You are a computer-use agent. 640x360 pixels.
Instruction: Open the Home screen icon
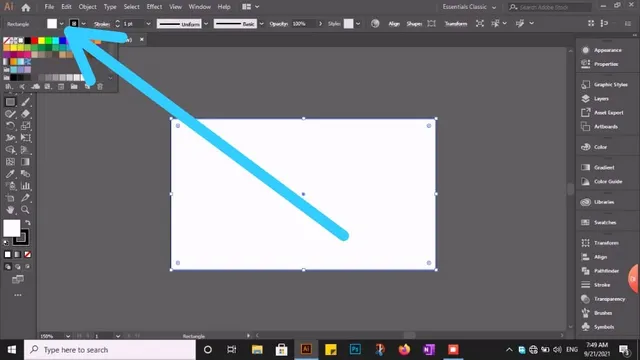pyautogui.click(x=26, y=7)
